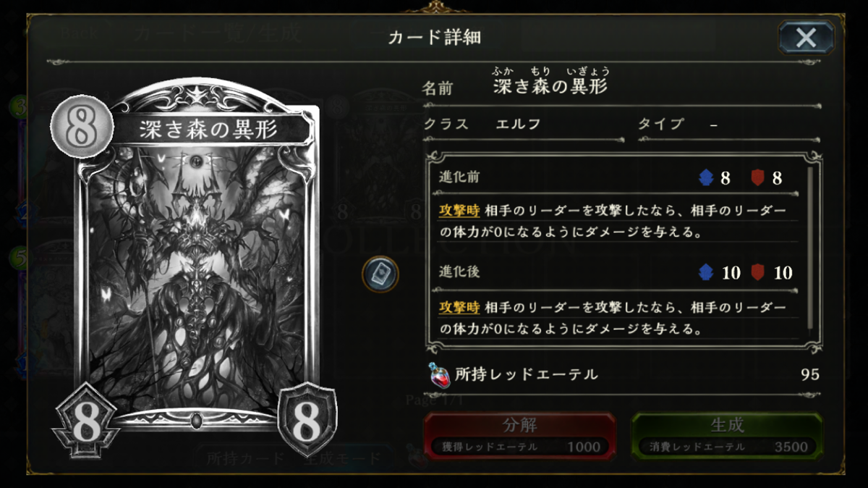The height and width of the screenshot is (488, 868).
Task: Click the blue attack icon beside 進化後
Action: (x=707, y=273)
